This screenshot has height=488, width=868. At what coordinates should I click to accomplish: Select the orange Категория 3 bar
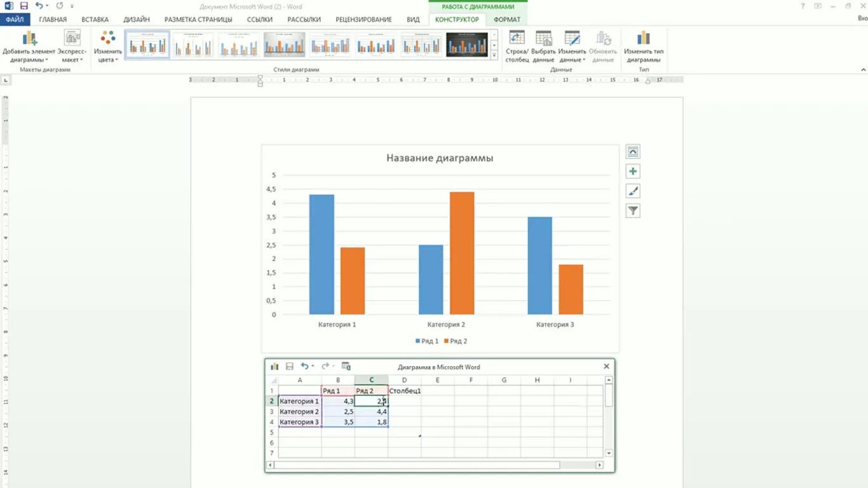[571, 289]
